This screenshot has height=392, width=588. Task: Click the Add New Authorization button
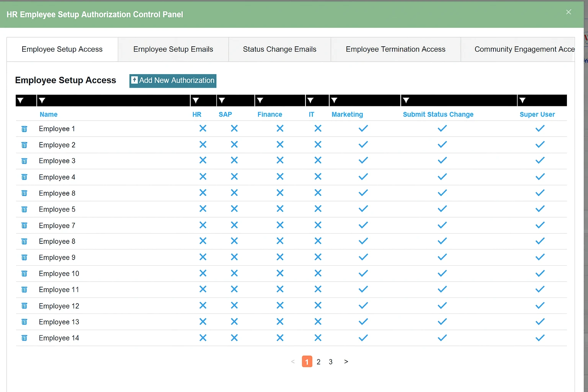pyautogui.click(x=173, y=81)
